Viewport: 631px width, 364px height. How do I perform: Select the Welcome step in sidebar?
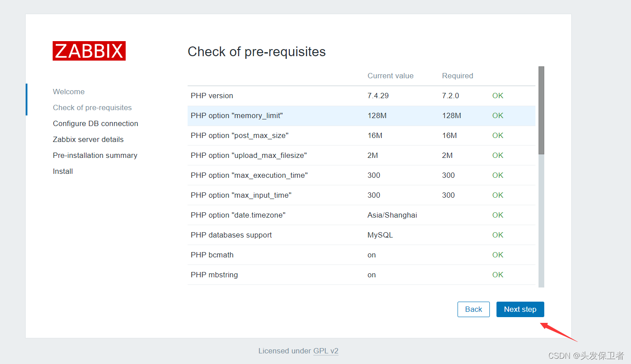pyautogui.click(x=69, y=92)
